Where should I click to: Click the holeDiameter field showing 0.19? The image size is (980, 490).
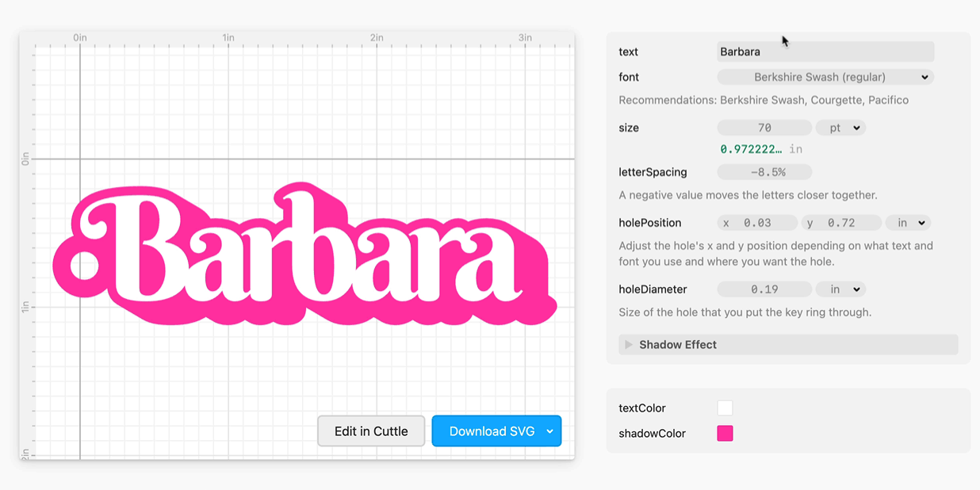point(764,289)
